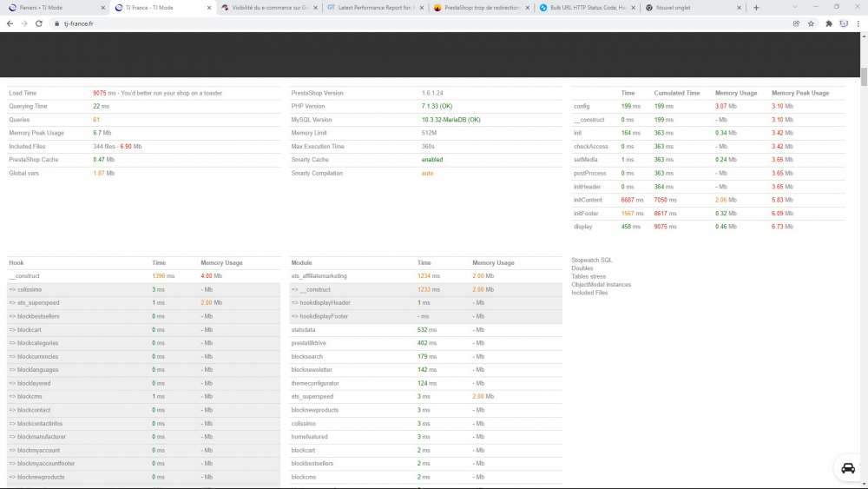Open the browser profile icon
This screenshot has width=868, height=489.
pyautogui.click(x=844, y=23)
